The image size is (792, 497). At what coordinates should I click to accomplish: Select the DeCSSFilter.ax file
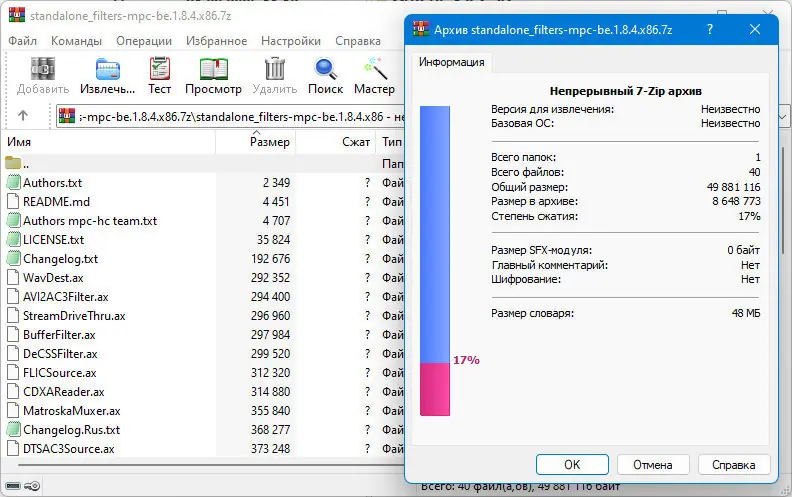pos(60,354)
